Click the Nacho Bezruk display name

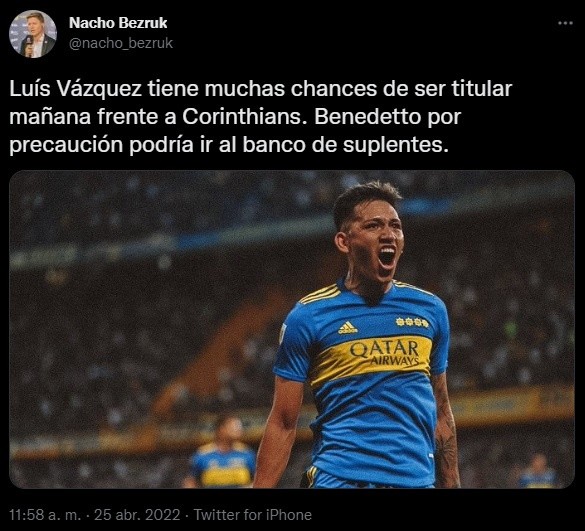118,23
